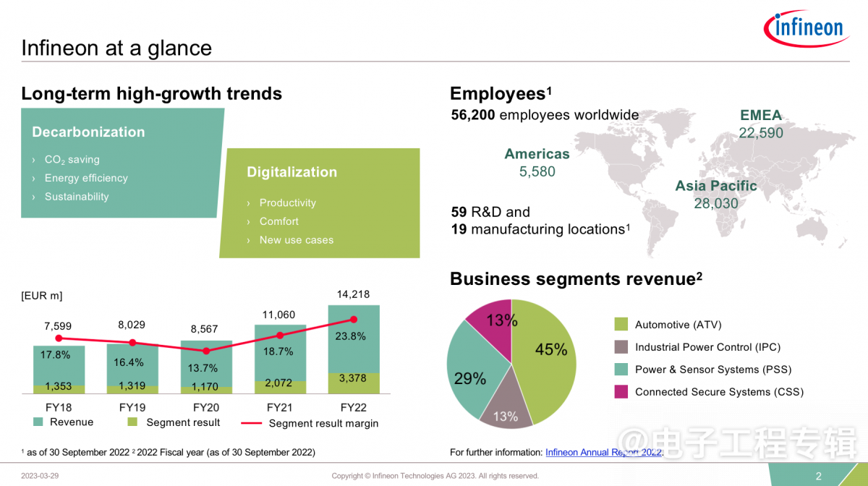Click the FY21 axis label
This screenshot has height=486, width=868.
pyautogui.click(x=279, y=407)
